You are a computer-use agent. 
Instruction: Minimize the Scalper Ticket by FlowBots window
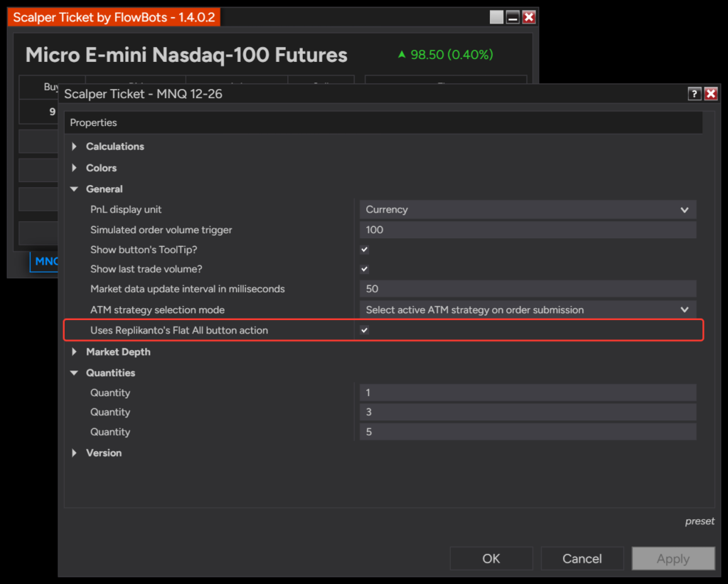(x=513, y=17)
